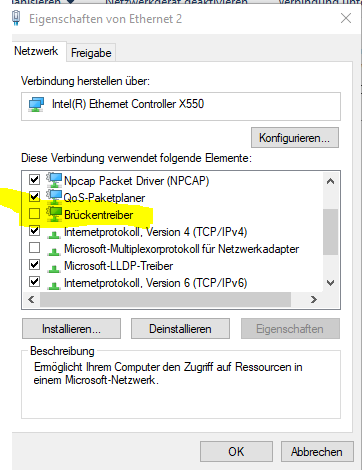Tick the Microsoft-Multiplexorprotokoll checkbox
The image size is (362, 470).
(34, 248)
